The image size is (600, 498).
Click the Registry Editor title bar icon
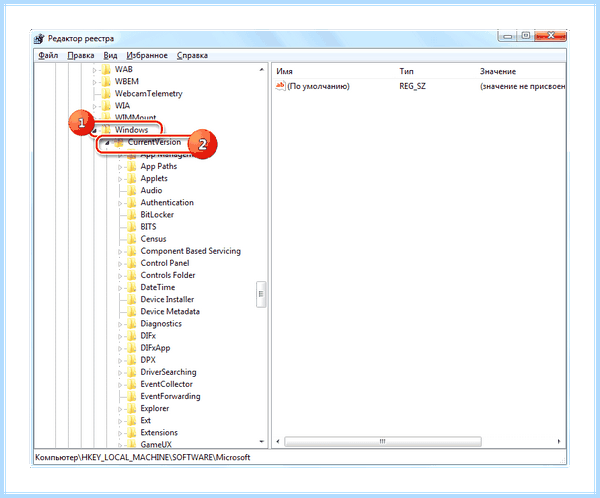point(39,39)
